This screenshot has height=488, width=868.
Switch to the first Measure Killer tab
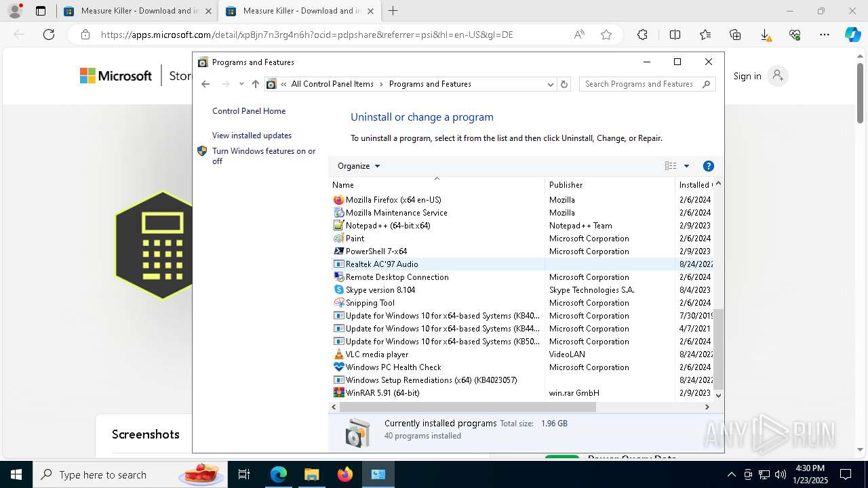pos(136,11)
